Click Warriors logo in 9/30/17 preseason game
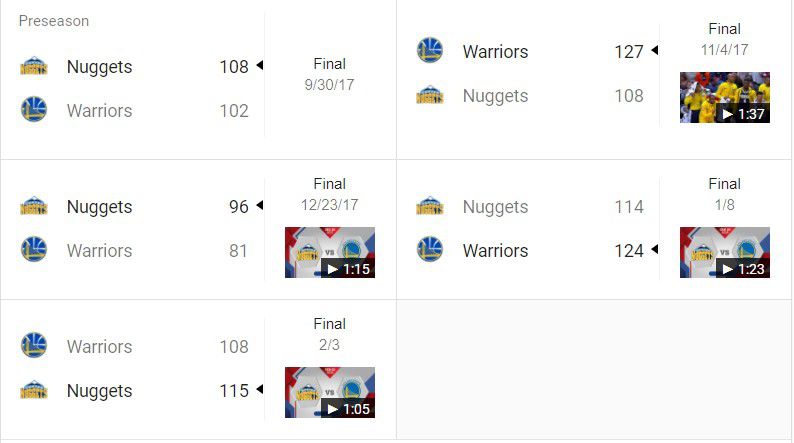Image resolution: width=794 pixels, height=443 pixels. (34, 109)
